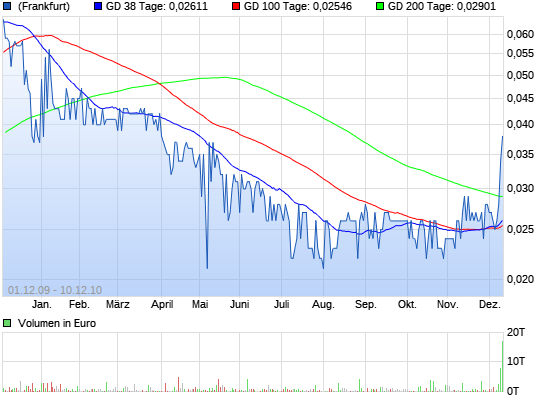Click the April month axis label
The width and height of the screenshot is (545, 401).
coord(162,304)
